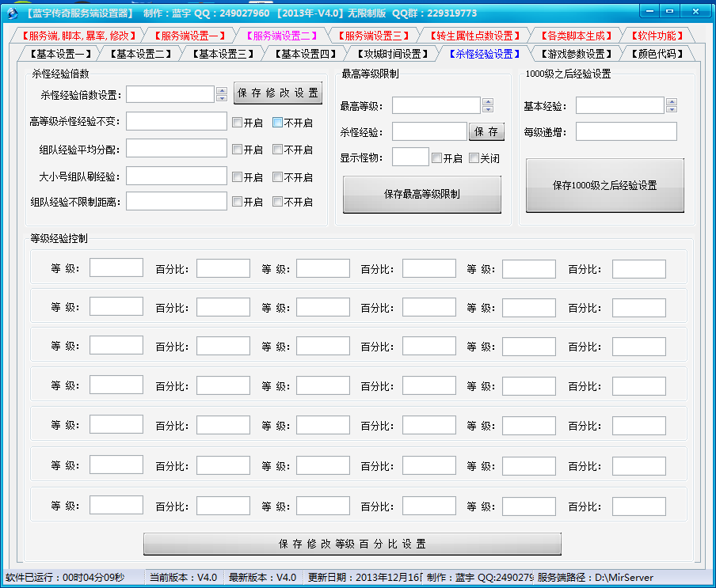This screenshot has width=716, height=588.
Task: Focus the 每级递增 input field
Action: pyautogui.click(x=626, y=131)
